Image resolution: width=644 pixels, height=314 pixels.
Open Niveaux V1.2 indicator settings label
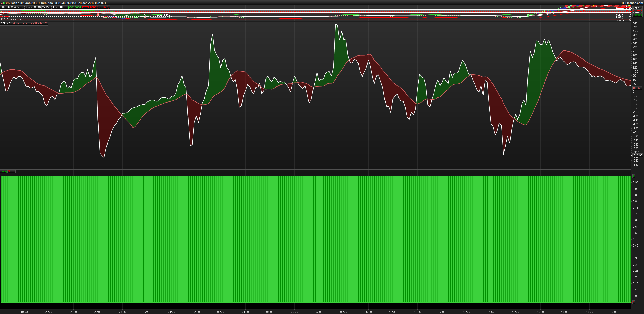coord(24,7)
